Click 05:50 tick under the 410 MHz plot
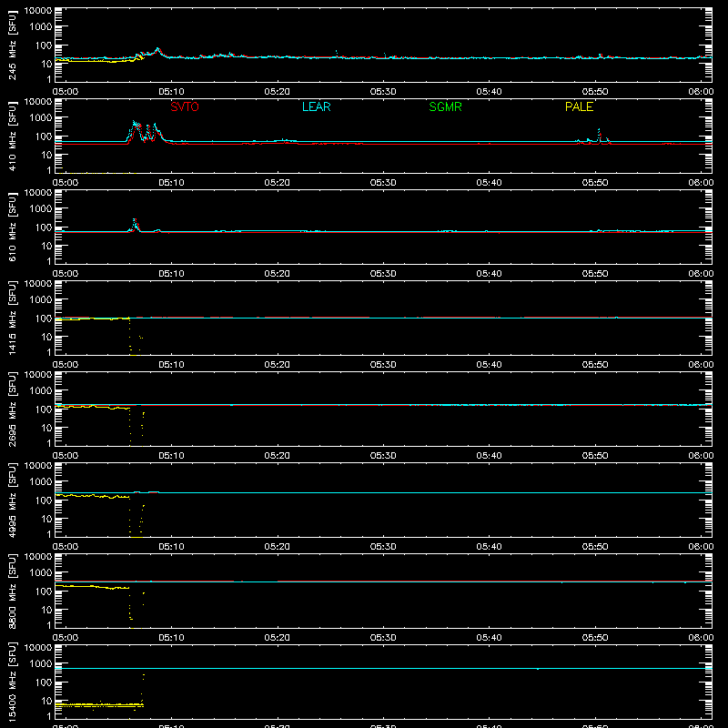This screenshot has height=728, width=728. [595, 183]
